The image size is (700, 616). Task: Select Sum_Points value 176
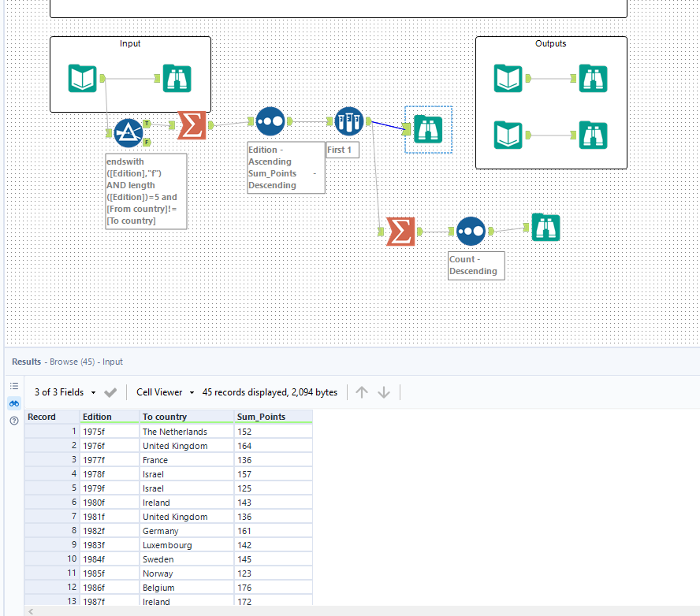tap(274, 588)
